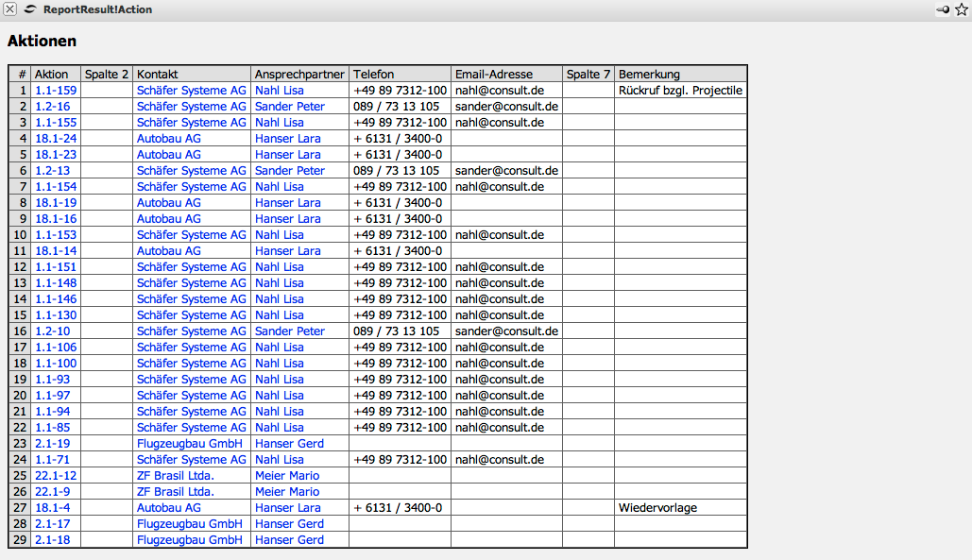Screen dimensions: 972x560
Task: Open Hanser Gerd in row 29
Action: pos(289,540)
